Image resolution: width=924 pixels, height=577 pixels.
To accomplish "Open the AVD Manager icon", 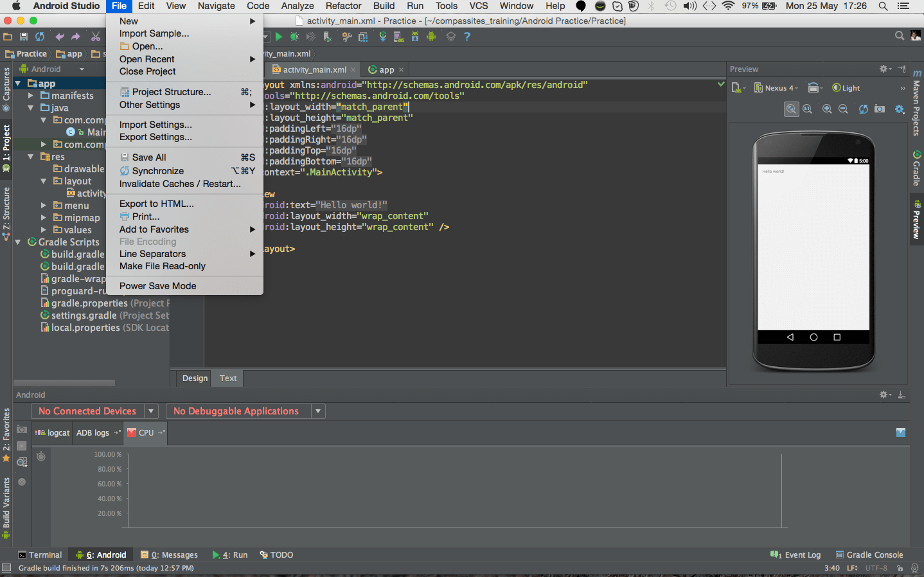I will coord(398,37).
